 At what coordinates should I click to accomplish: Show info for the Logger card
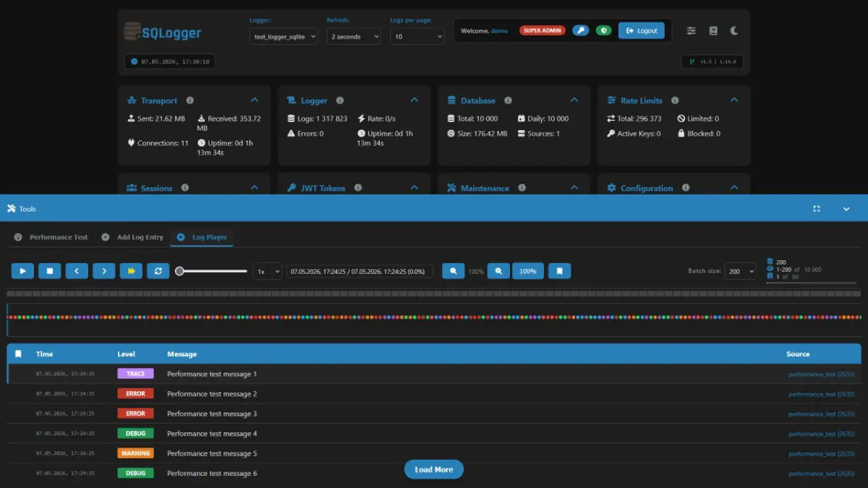coord(340,100)
